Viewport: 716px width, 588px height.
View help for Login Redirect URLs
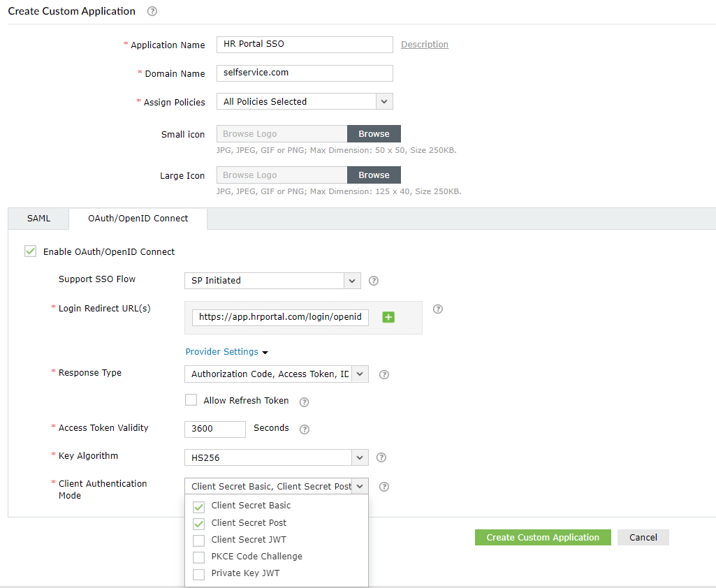pyautogui.click(x=438, y=309)
